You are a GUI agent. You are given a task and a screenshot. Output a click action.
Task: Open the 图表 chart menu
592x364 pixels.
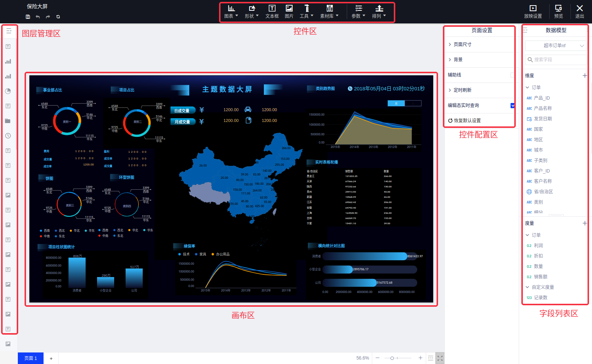[x=231, y=12]
